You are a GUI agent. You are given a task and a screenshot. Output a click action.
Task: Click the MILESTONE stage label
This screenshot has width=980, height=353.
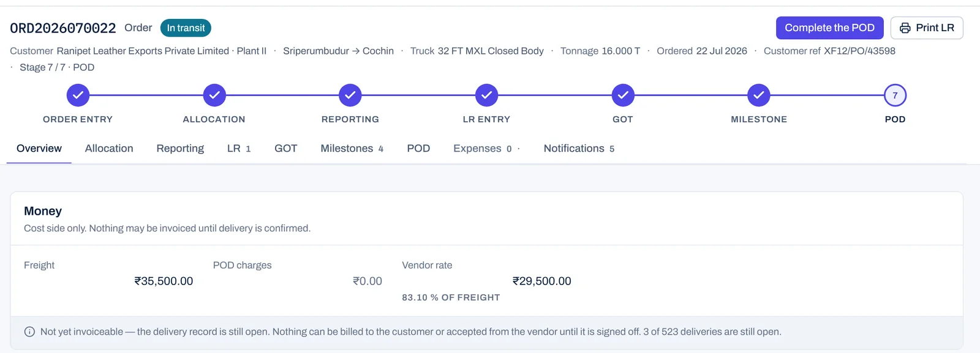pos(759,119)
